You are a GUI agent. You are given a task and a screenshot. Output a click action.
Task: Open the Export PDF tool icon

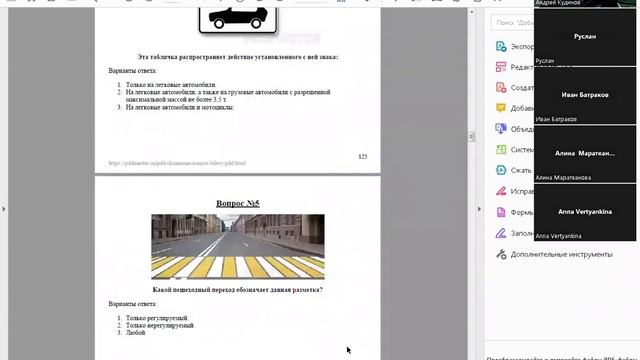pos(501,46)
